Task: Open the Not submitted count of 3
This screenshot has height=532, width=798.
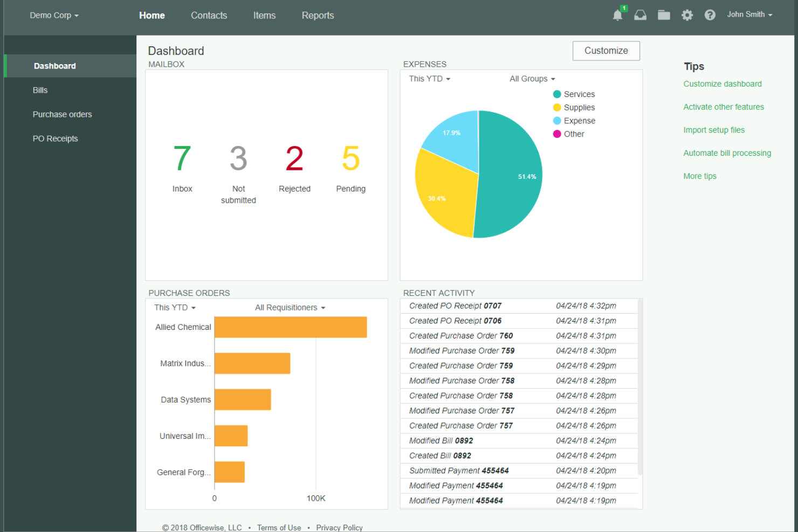Action: coord(238,158)
